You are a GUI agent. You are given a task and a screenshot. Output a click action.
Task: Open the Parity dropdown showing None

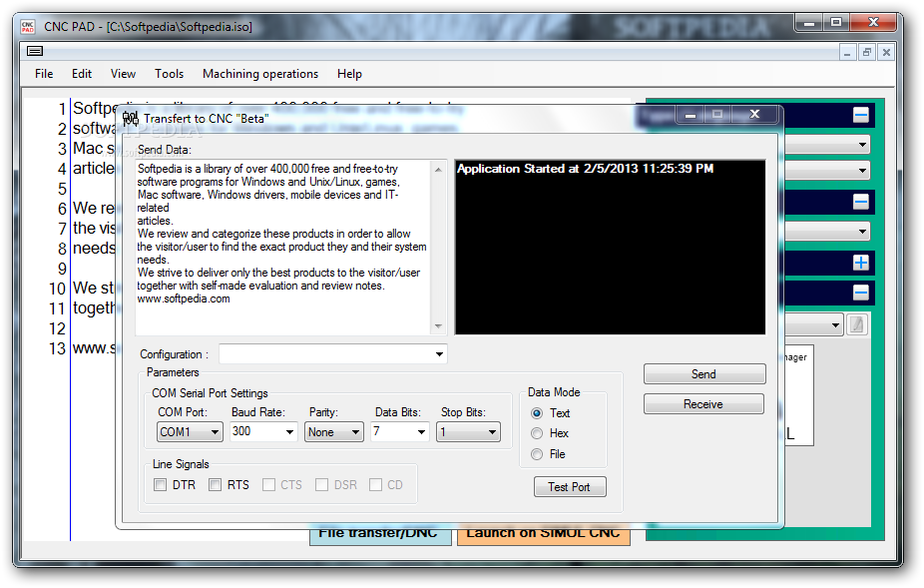click(334, 432)
